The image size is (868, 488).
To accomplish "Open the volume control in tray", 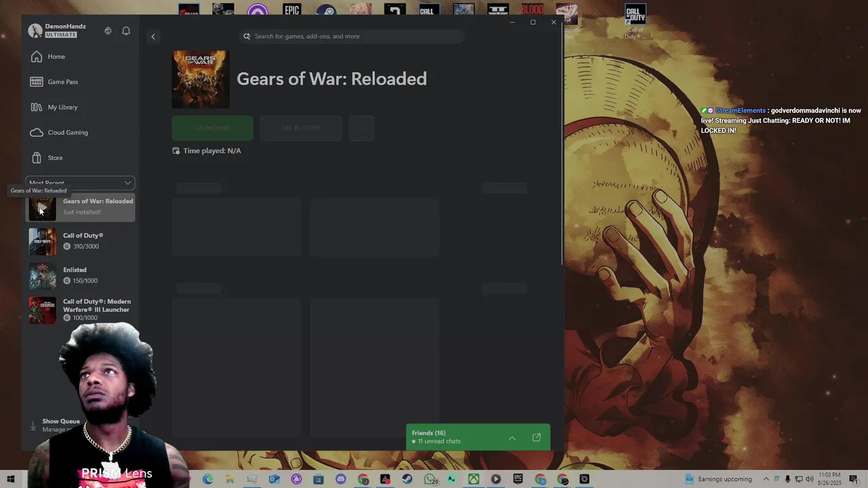I will 810,479.
